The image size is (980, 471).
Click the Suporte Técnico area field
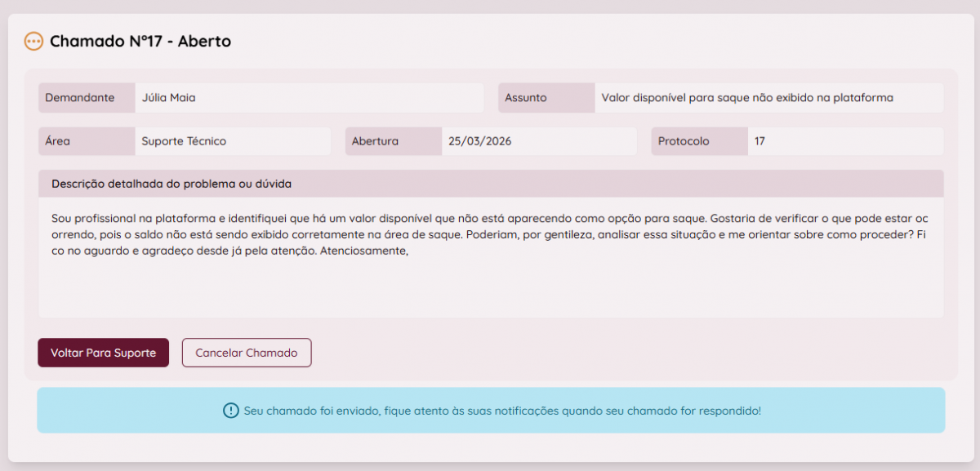pos(233,141)
